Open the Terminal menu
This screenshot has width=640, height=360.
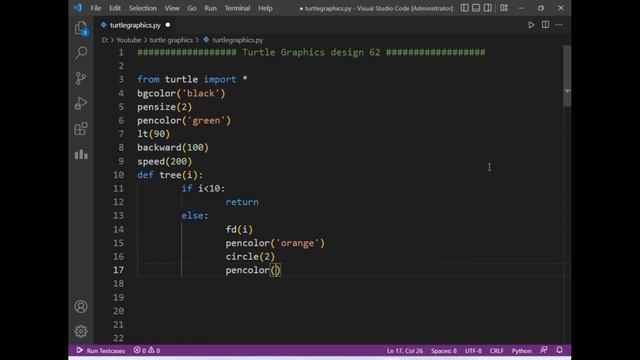click(x=237, y=8)
